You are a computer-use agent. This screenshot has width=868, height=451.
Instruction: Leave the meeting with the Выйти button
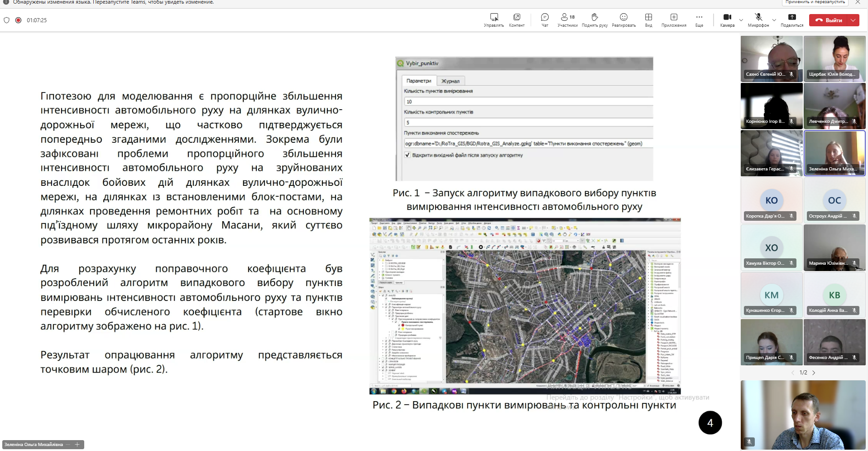(828, 20)
